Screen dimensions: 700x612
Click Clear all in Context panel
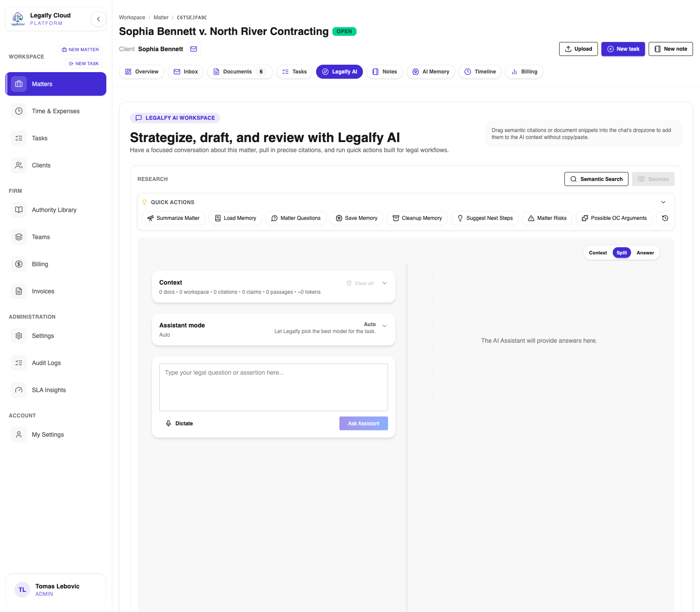[x=360, y=283]
